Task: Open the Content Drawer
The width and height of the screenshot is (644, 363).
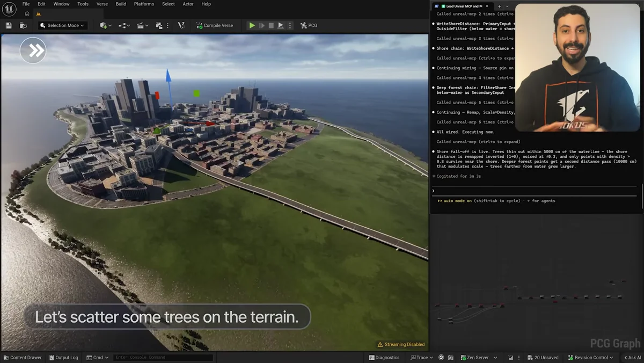Action: 22,357
